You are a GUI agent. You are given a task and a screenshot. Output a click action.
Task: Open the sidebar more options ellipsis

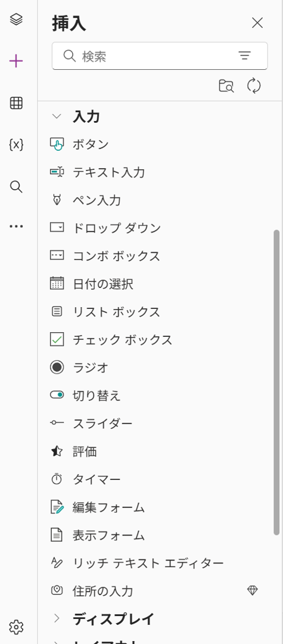click(16, 227)
